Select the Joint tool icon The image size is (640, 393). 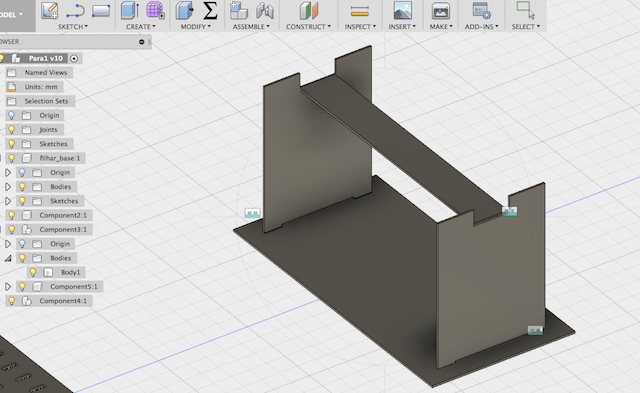[265, 11]
